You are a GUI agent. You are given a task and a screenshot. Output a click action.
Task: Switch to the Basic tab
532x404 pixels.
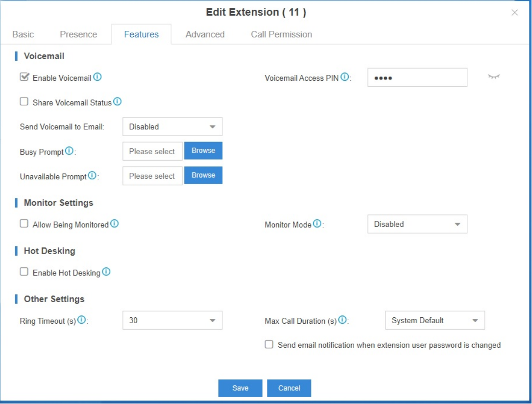coord(23,34)
